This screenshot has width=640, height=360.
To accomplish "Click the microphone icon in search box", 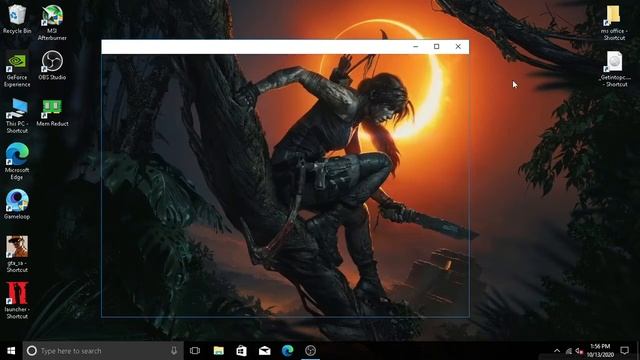I will click(x=174, y=351).
